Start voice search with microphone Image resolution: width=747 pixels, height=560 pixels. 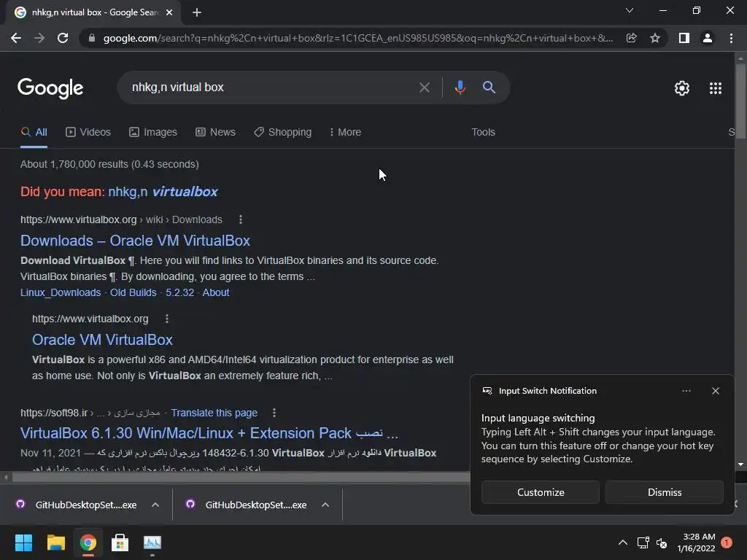[x=460, y=87]
